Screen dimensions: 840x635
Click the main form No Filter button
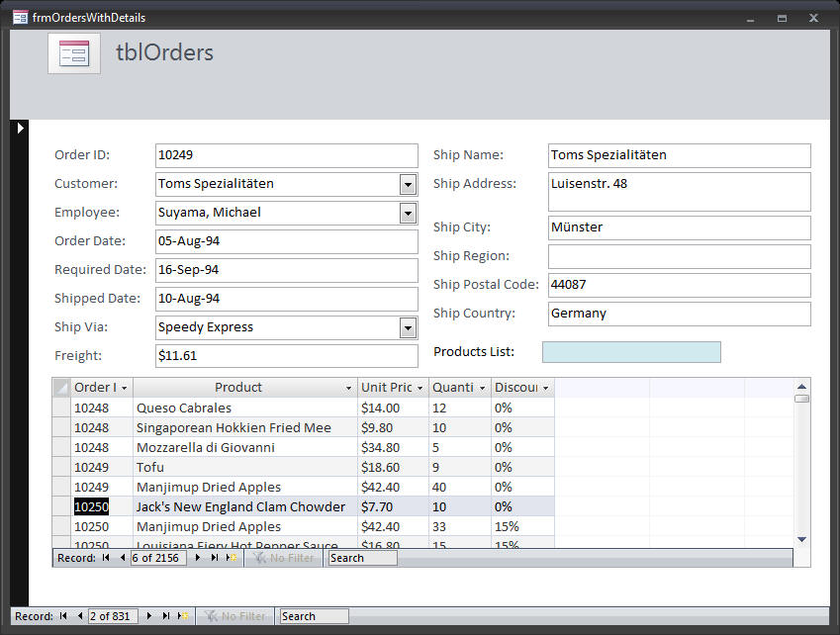click(235, 616)
